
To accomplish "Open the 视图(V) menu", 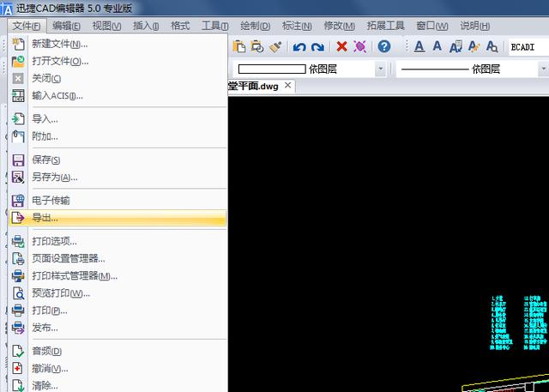I will [106, 26].
